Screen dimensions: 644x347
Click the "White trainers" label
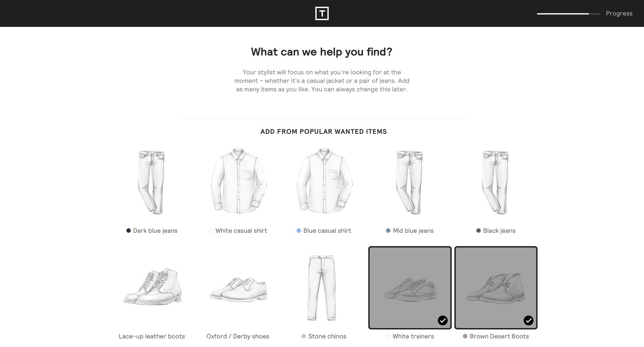click(x=413, y=336)
